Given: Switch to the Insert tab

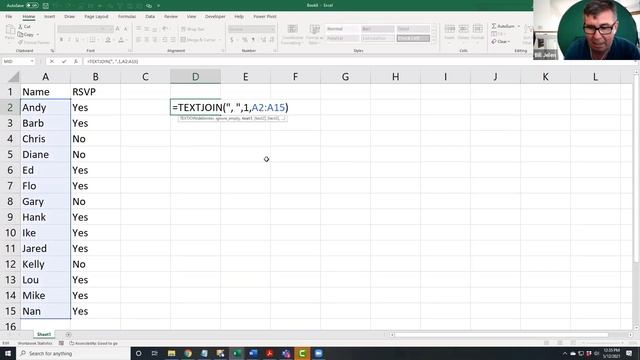Looking at the screenshot, I should [x=49, y=17].
